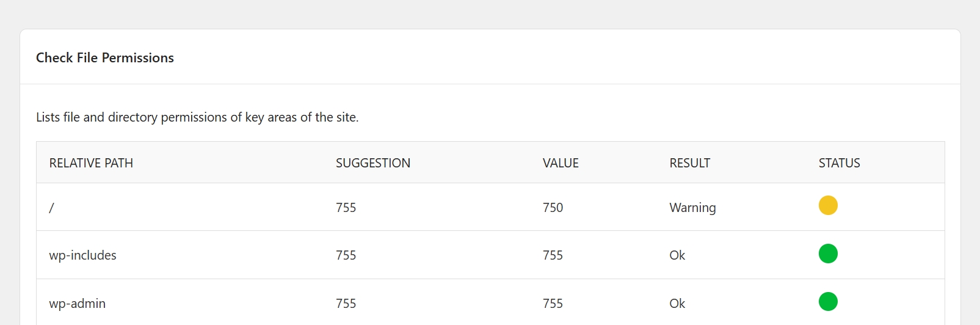Click the VALUE column header
Image resolution: width=980 pixels, height=325 pixels.
(x=561, y=163)
